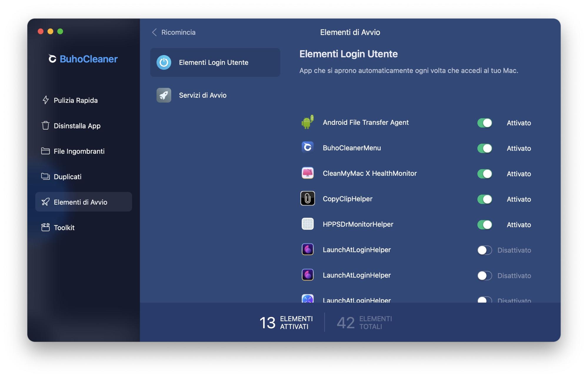
Task: Enable the first LaunchAtLoginHelper toggle
Action: (x=484, y=250)
